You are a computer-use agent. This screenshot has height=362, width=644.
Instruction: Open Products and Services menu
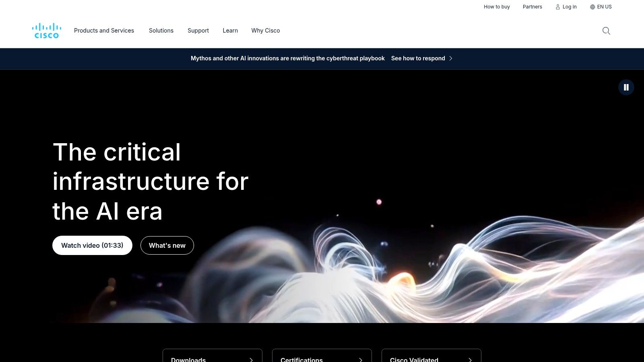coord(104,31)
